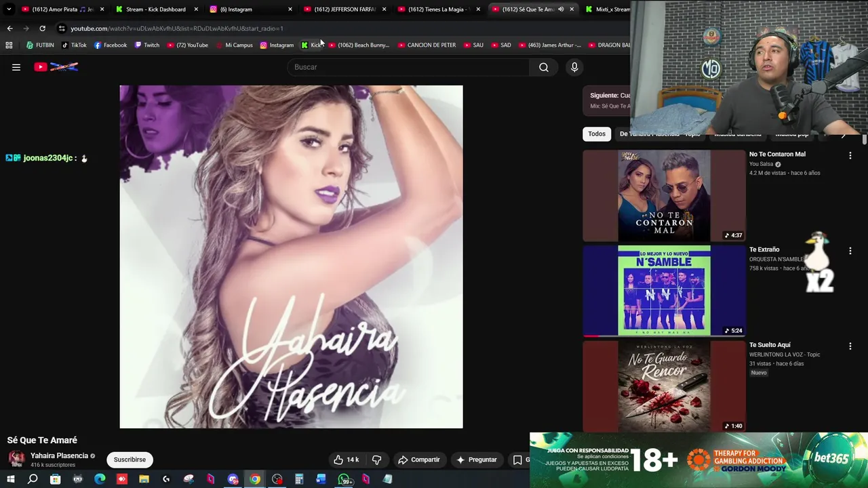Open options for No Te Suelto Aquí
This screenshot has height=488, width=868.
(x=850, y=346)
